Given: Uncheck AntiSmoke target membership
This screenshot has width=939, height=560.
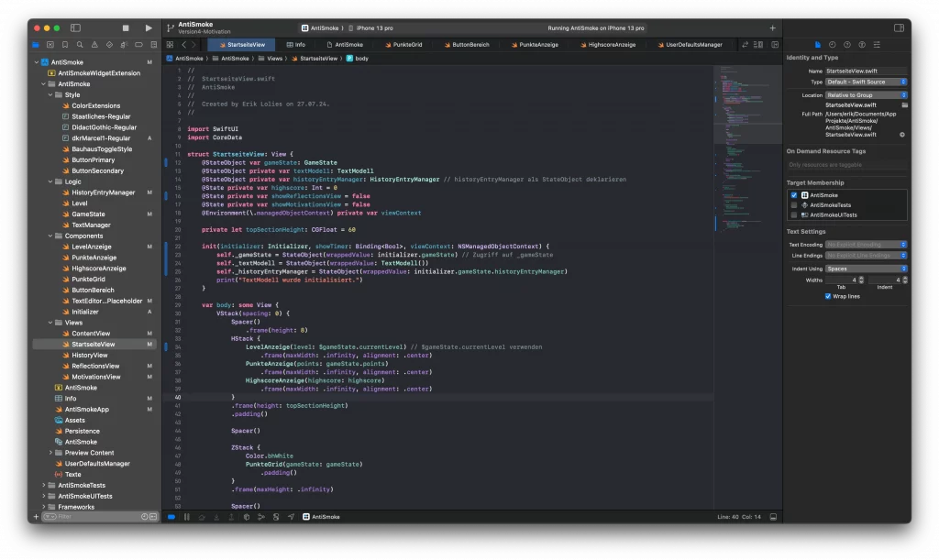Looking at the screenshot, I should (794, 195).
